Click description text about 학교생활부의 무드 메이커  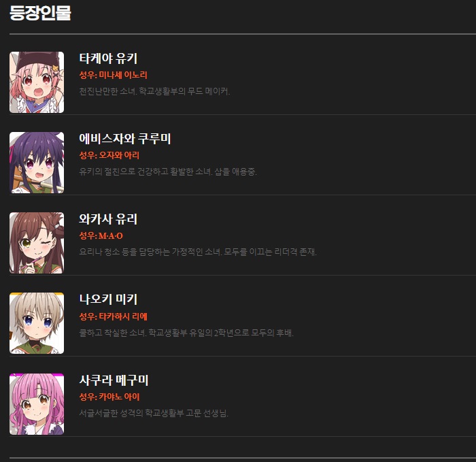[x=154, y=91]
